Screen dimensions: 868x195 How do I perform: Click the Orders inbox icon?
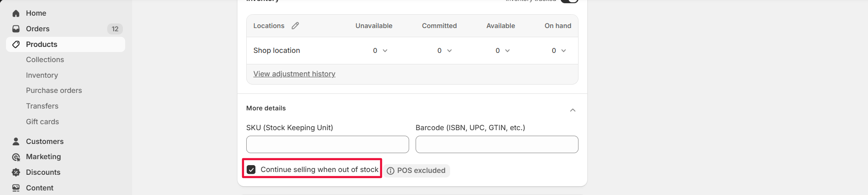16,29
